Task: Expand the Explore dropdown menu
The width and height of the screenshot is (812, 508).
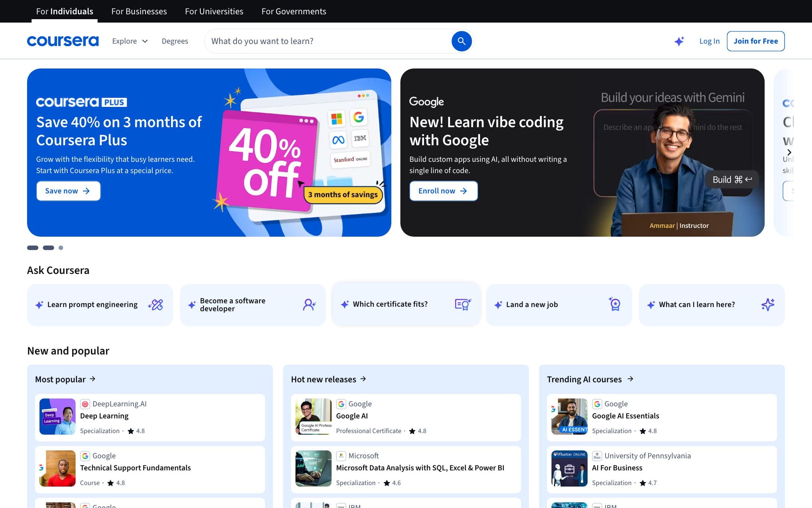Action: click(x=130, y=41)
